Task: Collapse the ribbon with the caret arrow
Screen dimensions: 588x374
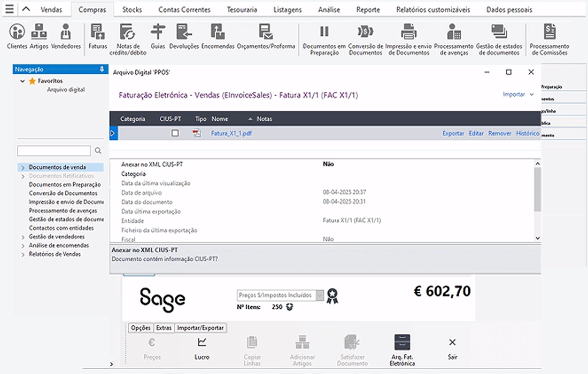Action: (x=26, y=9)
